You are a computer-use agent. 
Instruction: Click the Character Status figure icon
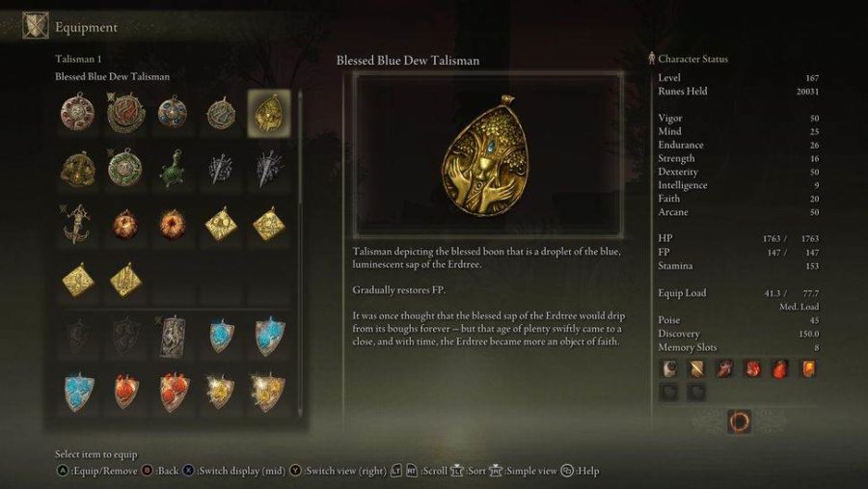(x=652, y=58)
